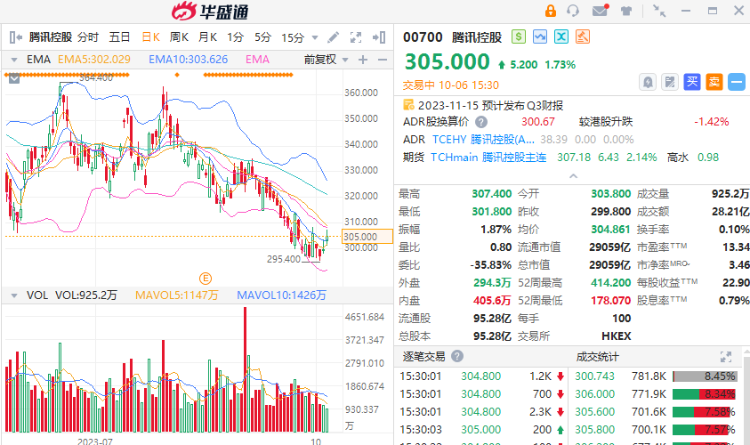Open the EMA indicator dropdown

[14, 60]
